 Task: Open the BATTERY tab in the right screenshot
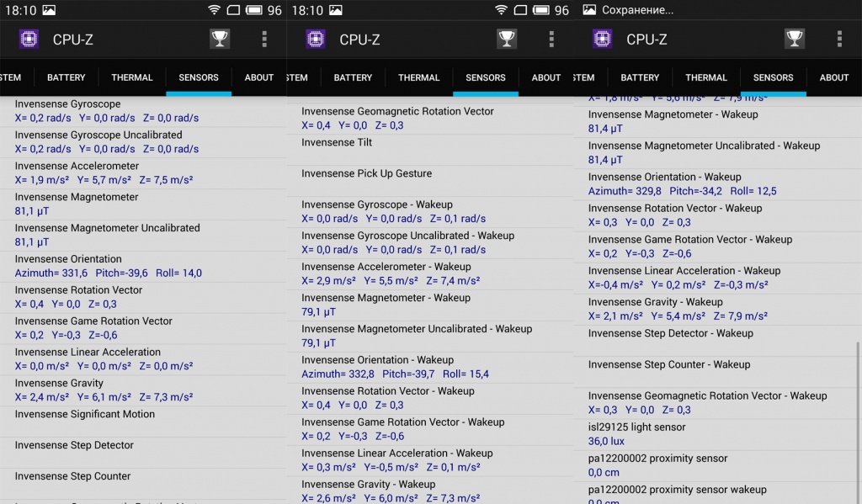point(640,77)
